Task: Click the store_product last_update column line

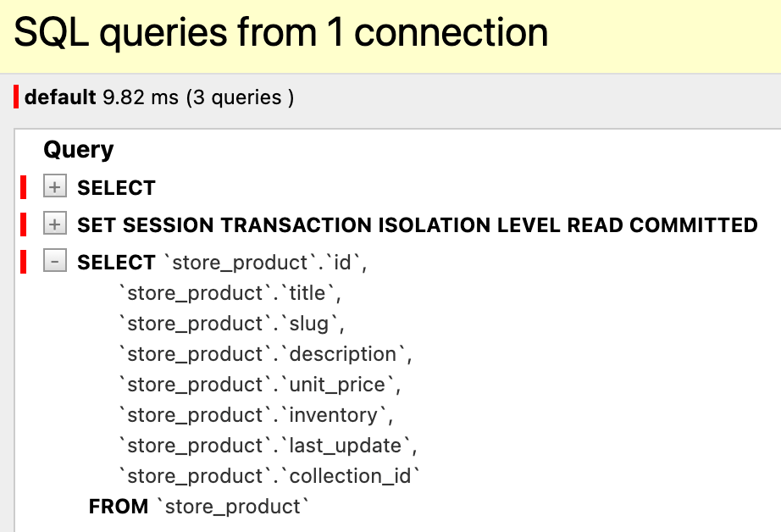Action: 268,446
